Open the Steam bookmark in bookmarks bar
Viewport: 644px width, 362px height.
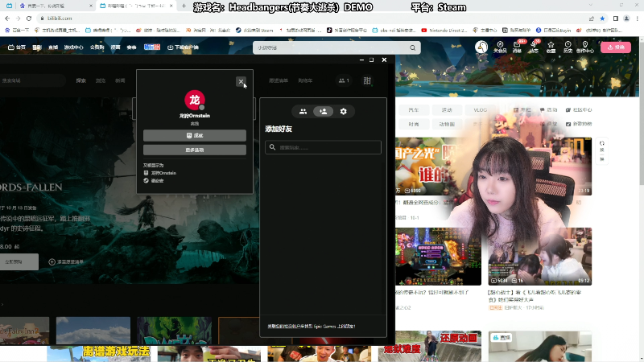(254, 31)
